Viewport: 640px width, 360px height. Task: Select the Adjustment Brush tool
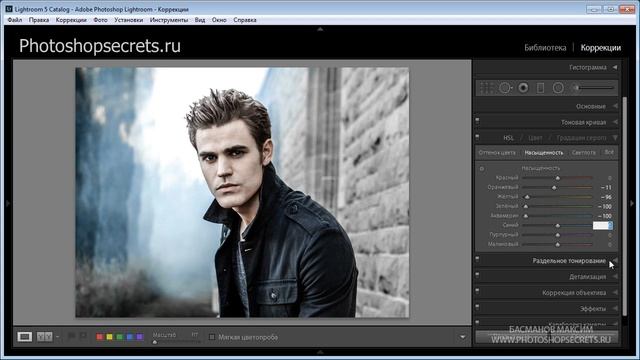[594, 88]
